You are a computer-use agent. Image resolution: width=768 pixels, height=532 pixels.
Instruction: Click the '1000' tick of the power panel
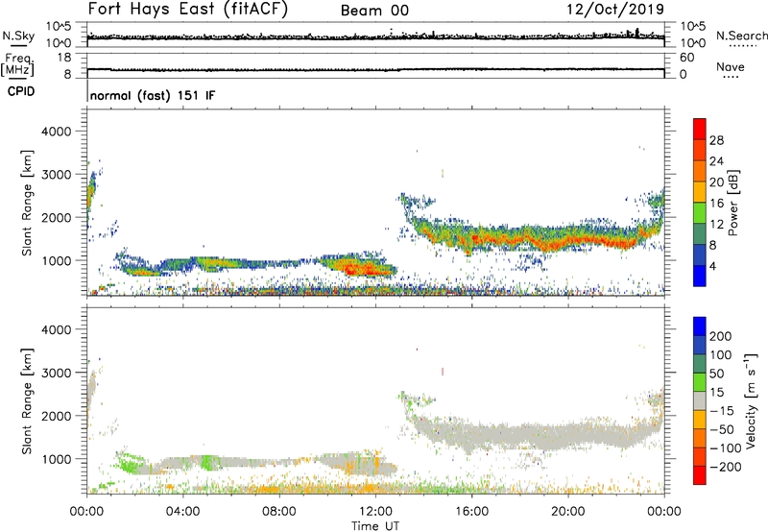tap(57, 260)
